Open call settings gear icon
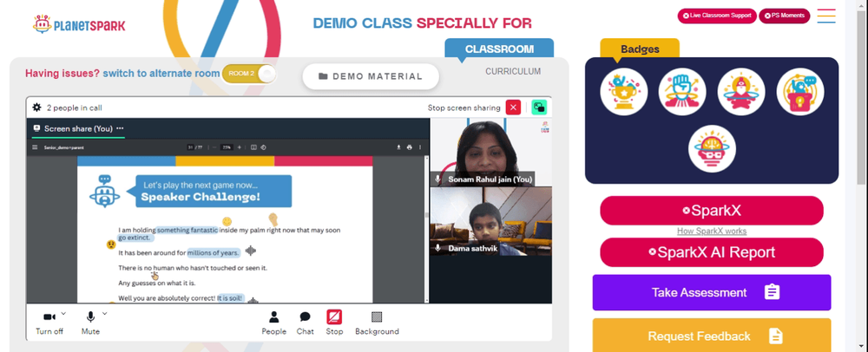Image resolution: width=868 pixels, height=352 pixels. pyautogui.click(x=36, y=108)
